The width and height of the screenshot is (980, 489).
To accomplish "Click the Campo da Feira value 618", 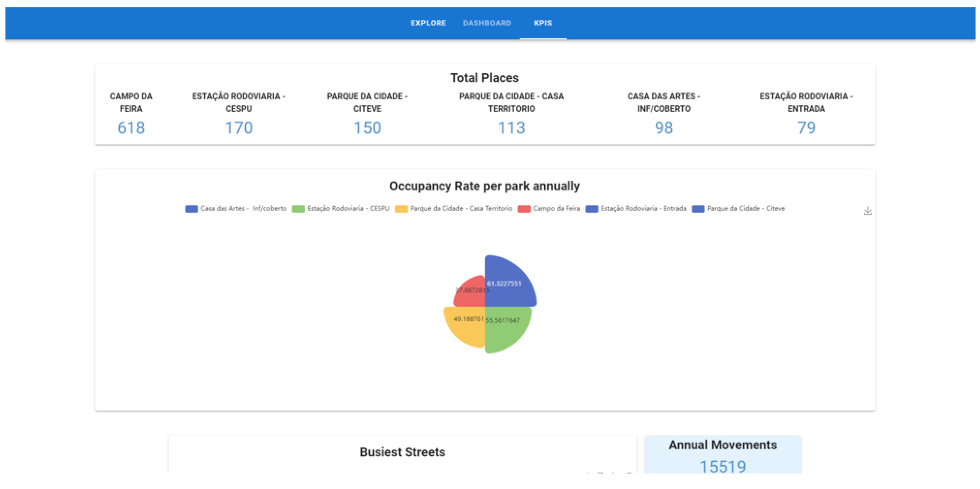I will [131, 127].
